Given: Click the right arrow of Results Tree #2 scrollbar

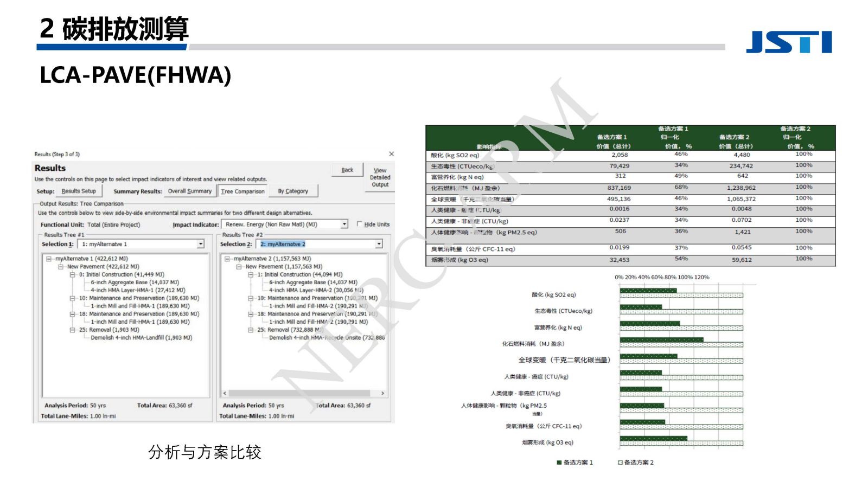Looking at the screenshot, I should [382, 393].
